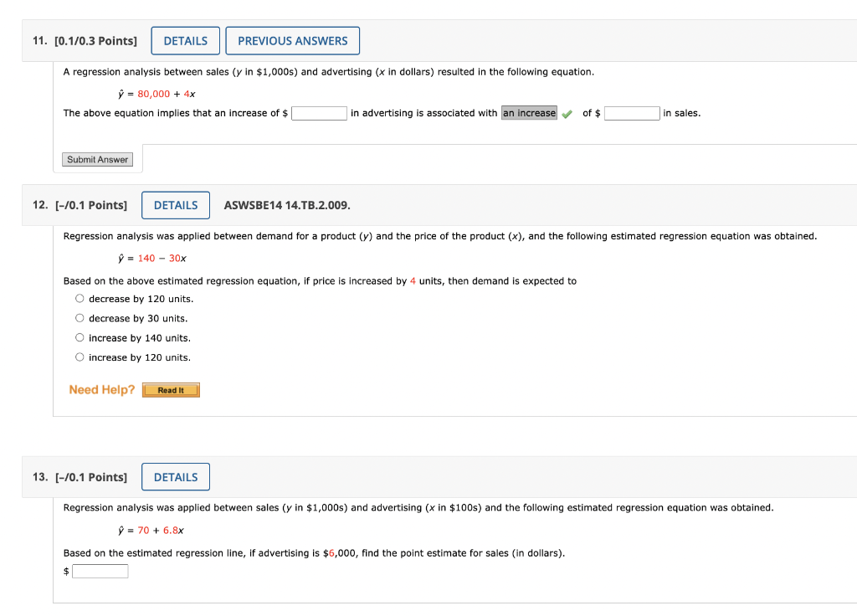Click the advertising dollar amount input field
Viewport: 857px width, 616px height.
coord(319,113)
